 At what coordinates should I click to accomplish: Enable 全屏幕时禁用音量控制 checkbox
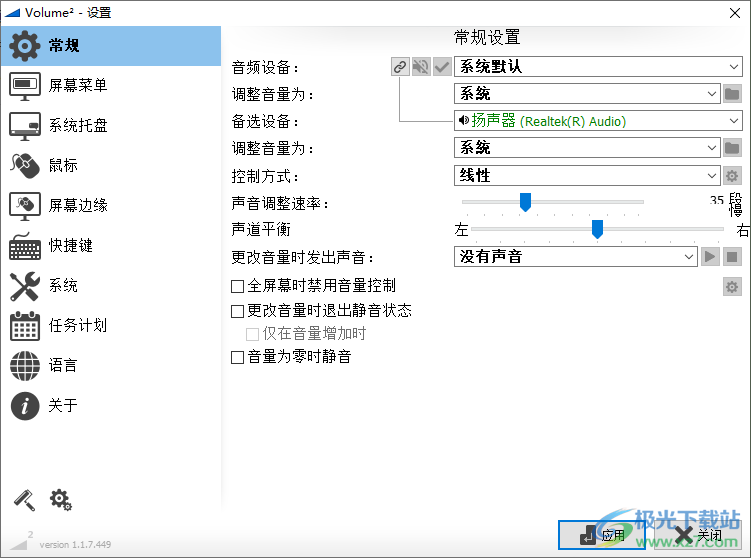tap(238, 286)
